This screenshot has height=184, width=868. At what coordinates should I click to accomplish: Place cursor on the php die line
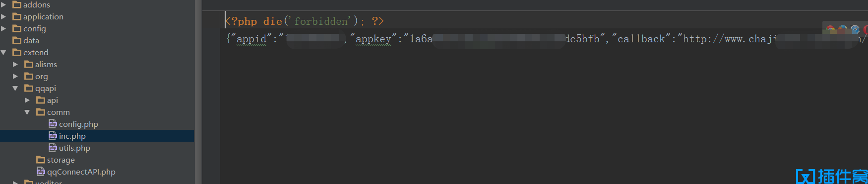coord(304,21)
